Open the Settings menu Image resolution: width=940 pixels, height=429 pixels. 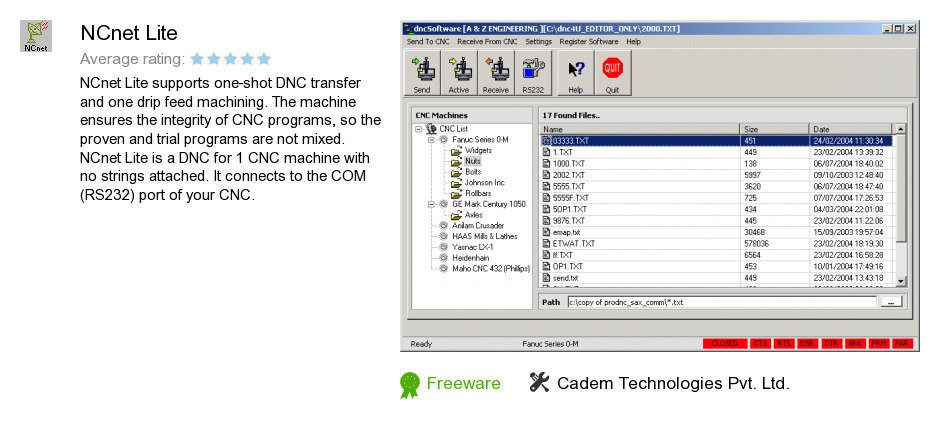click(x=538, y=42)
